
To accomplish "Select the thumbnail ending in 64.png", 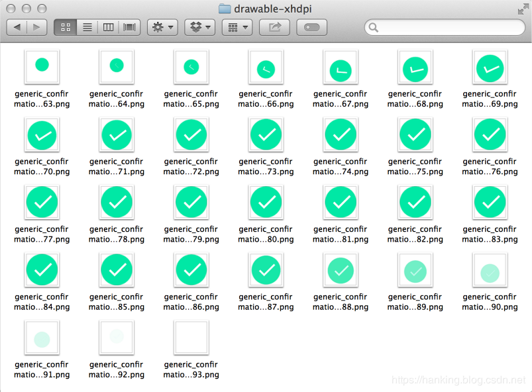I will [117, 67].
